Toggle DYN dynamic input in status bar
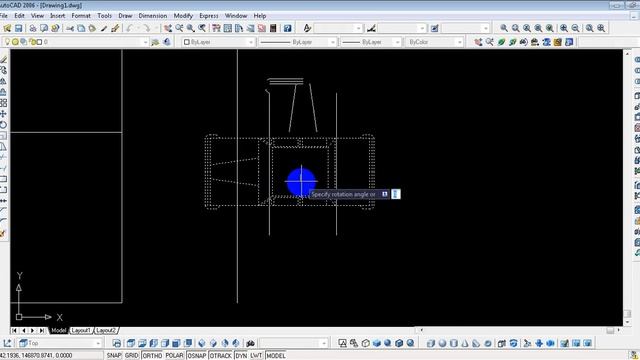The height and width of the screenshot is (360, 640). [241, 356]
